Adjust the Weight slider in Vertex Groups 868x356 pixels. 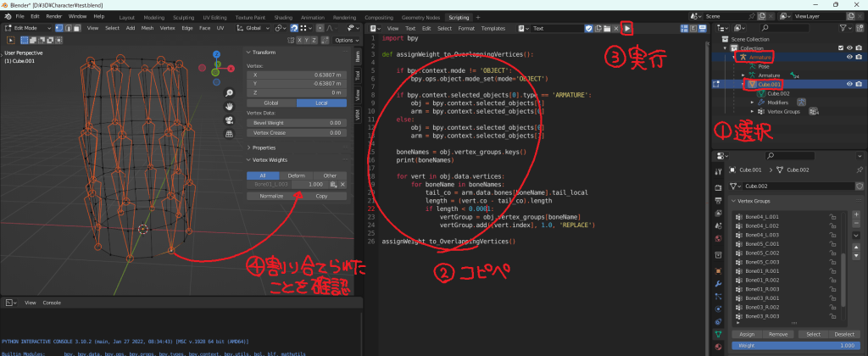pyautogui.click(x=796, y=346)
